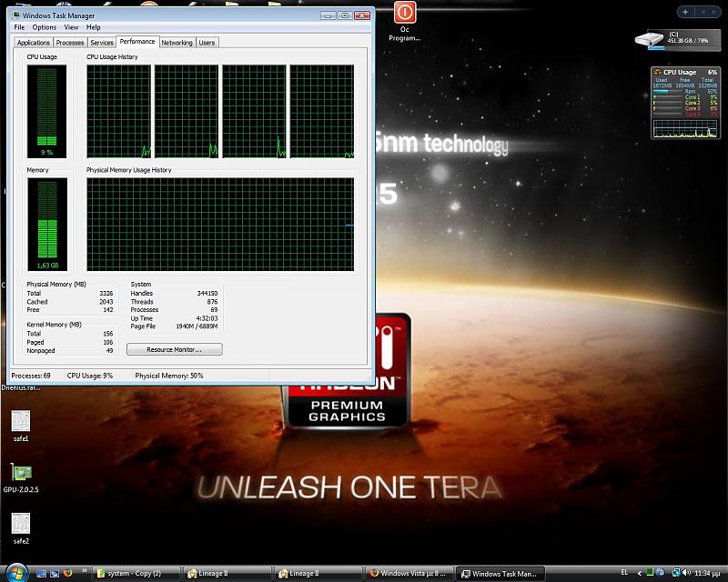Click the round blue system tray icon
This screenshot has width=728, height=582.
662,573
